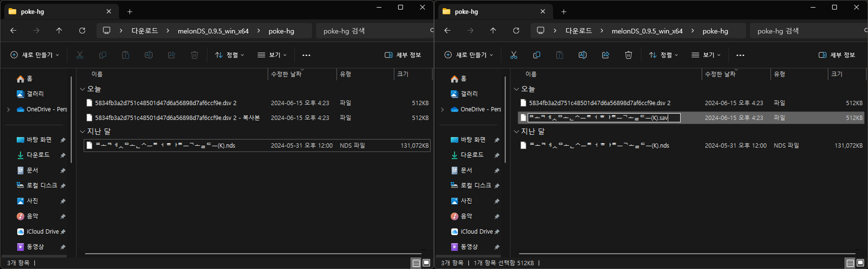The width and height of the screenshot is (868, 269).
Task: Click the horizontal scrollbar in the left file list
Action: (253, 253)
